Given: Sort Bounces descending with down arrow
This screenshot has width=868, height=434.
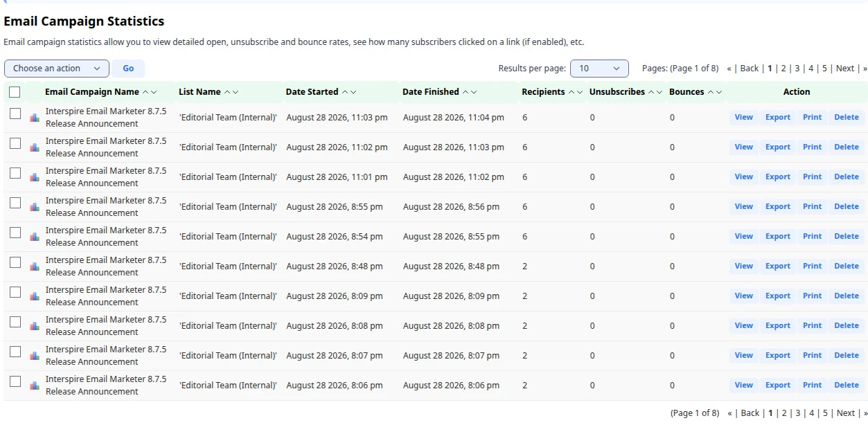Looking at the screenshot, I should click(x=719, y=92).
